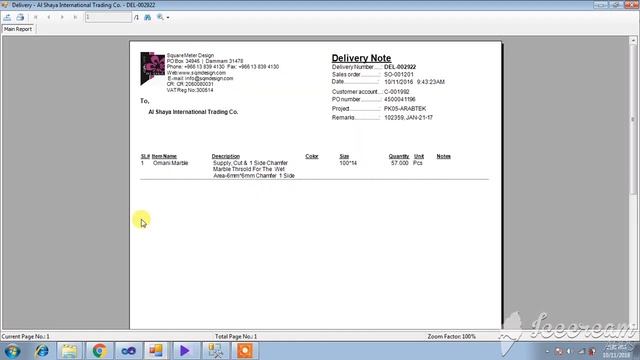Screen dimensions: 640x360
Task: Go to the previous page arrow
Action: click(49, 17)
